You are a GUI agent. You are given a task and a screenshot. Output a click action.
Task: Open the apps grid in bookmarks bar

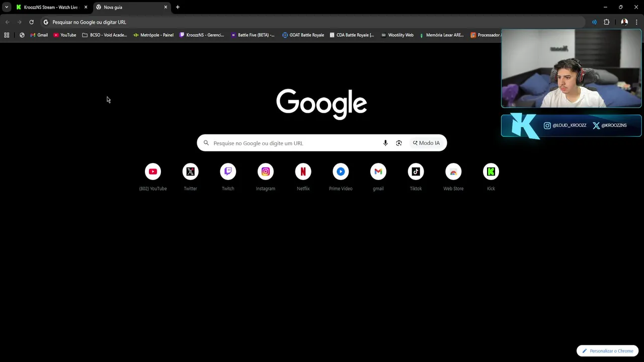(7, 35)
